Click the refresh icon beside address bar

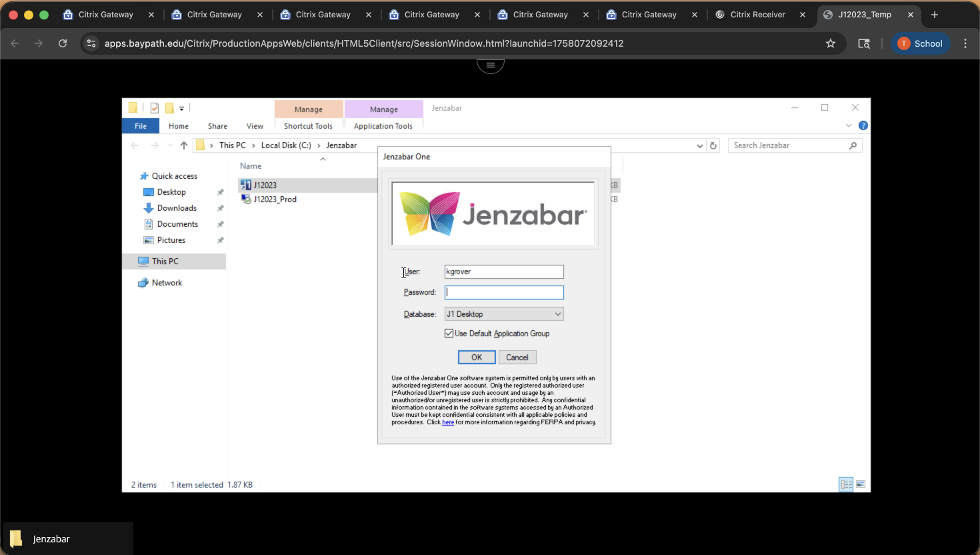point(713,145)
